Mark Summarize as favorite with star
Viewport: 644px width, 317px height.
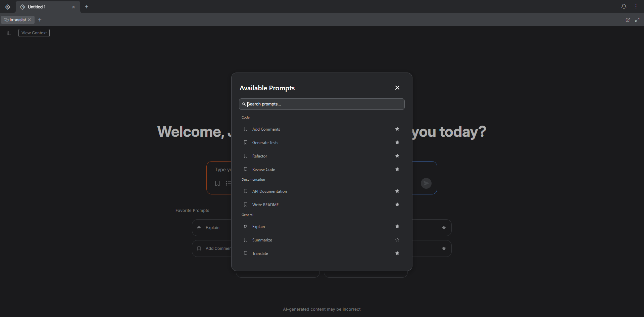pyautogui.click(x=397, y=240)
